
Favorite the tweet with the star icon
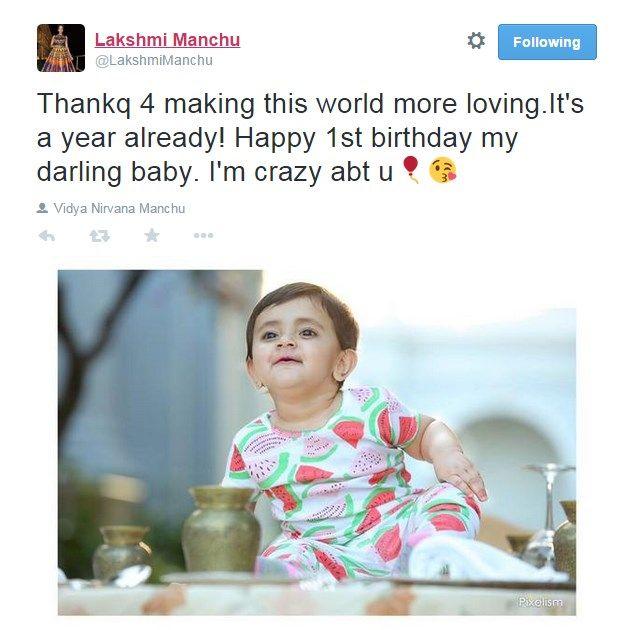tap(152, 235)
